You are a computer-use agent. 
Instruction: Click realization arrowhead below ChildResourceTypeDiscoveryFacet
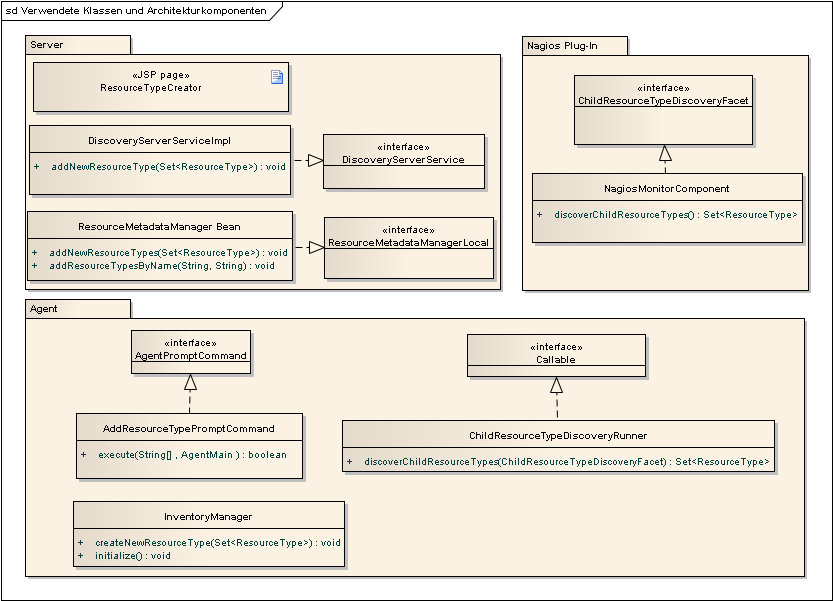(x=665, y=153)
